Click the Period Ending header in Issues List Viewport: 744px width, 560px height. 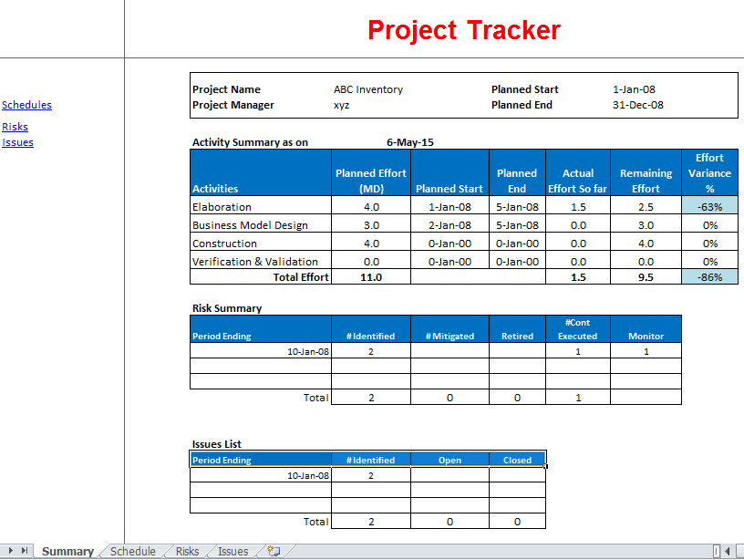[261, 460]
